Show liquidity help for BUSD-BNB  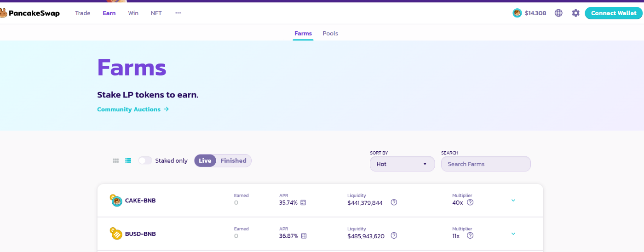coord(394,235)
